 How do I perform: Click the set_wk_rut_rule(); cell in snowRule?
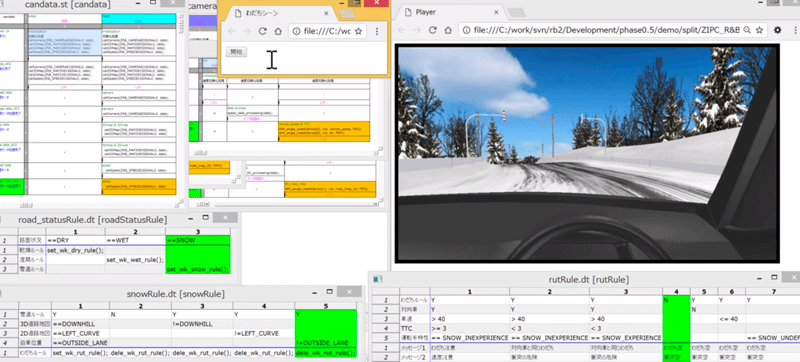(x=80, y=353)
